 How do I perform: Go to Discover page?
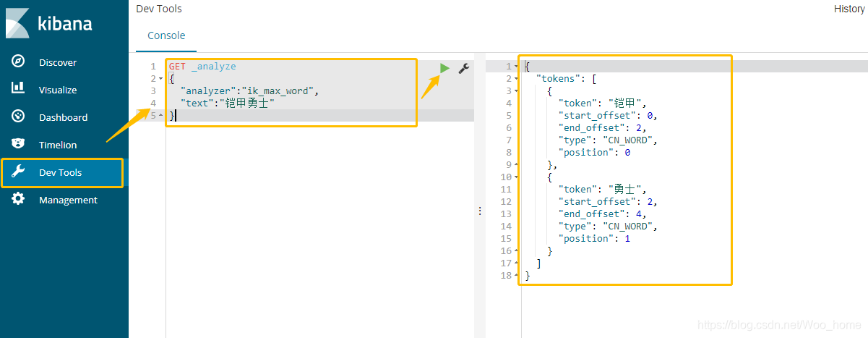[58, 62]
